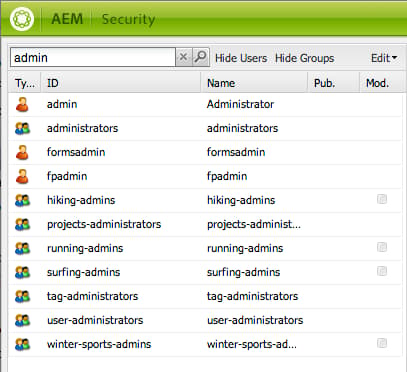
Task: Toggle Hide Groups filter
Action: click(304, 58)
